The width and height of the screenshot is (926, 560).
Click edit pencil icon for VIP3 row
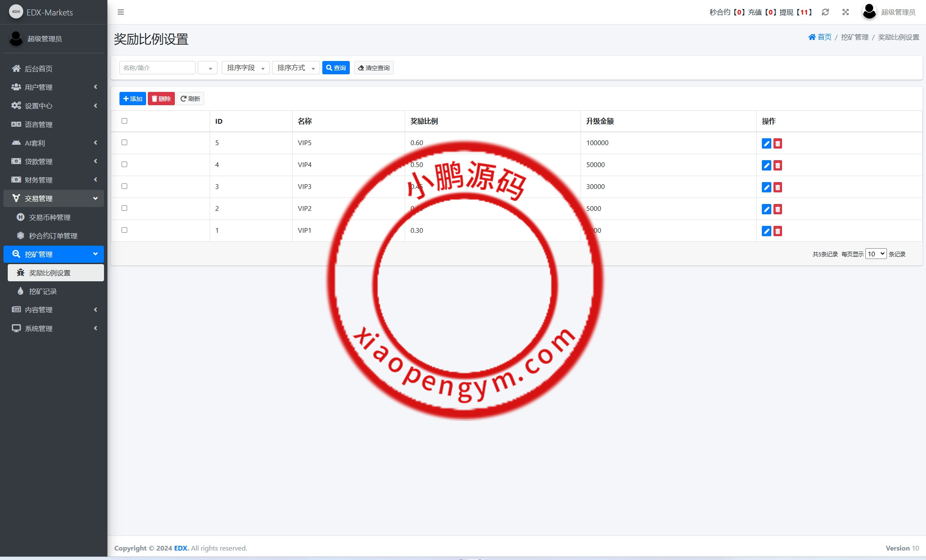click(x=766, y=187)
